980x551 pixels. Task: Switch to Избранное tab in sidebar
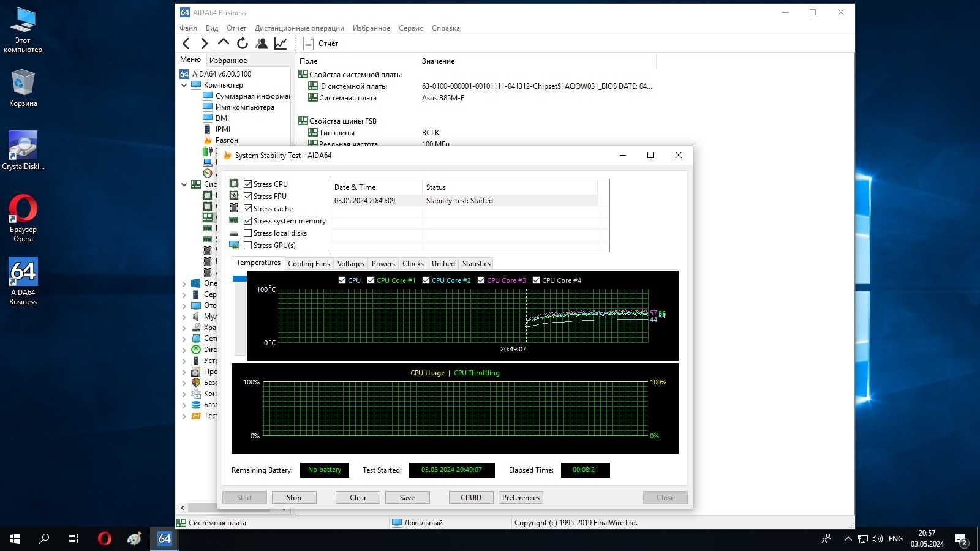[228, 60]
